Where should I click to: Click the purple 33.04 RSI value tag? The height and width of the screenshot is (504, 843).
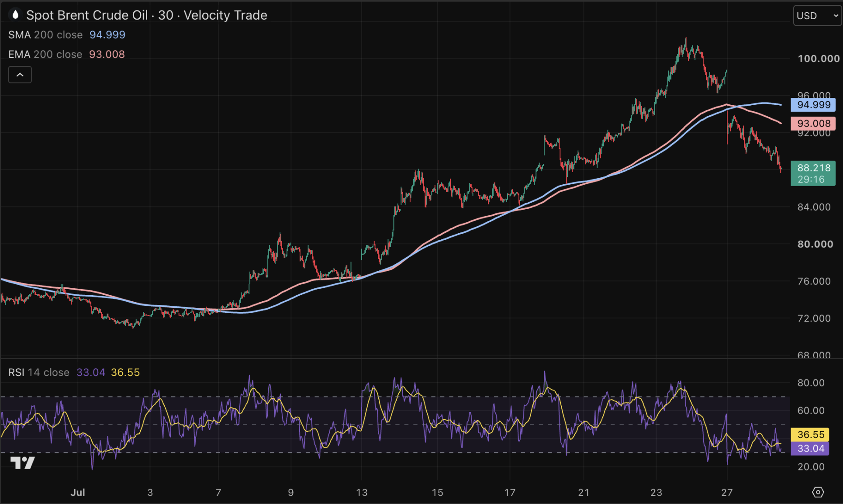pyautogui.click(x=810, y=449)
